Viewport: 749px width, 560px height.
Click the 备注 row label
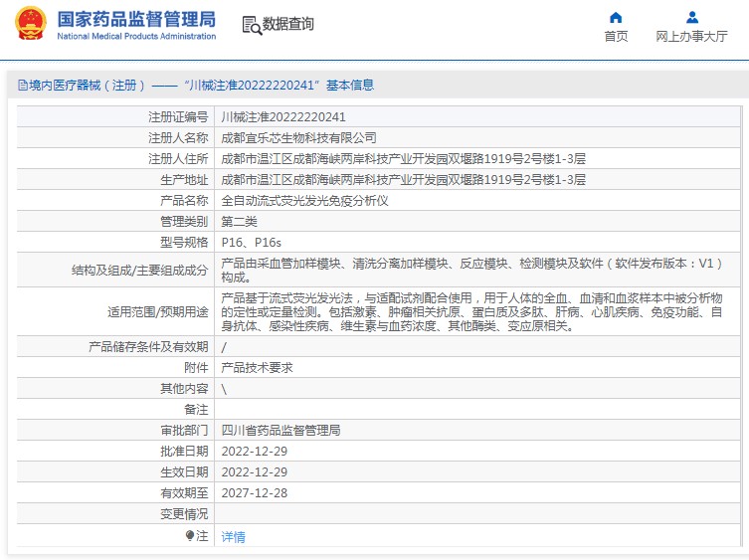coord(196,410)
